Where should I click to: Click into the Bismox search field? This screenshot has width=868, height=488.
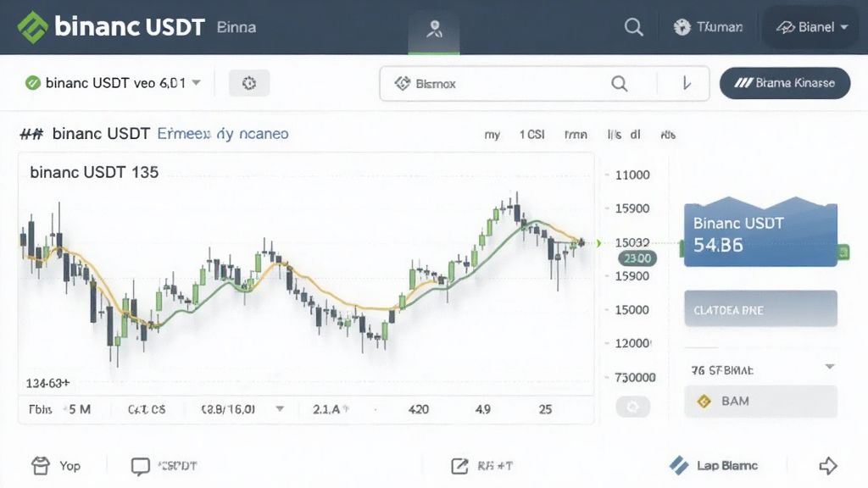tap(544, 84)
